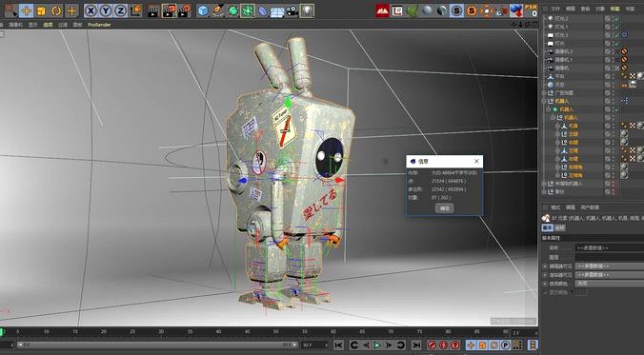Image resolution: width=644 pixels, height=355 pixels.
Task: Open the 过滤 viewport menu
Action: [63, 25]
